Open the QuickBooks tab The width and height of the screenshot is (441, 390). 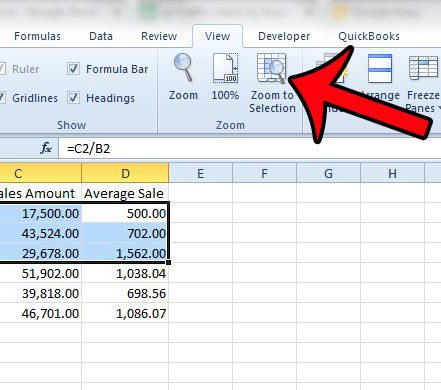369,36
